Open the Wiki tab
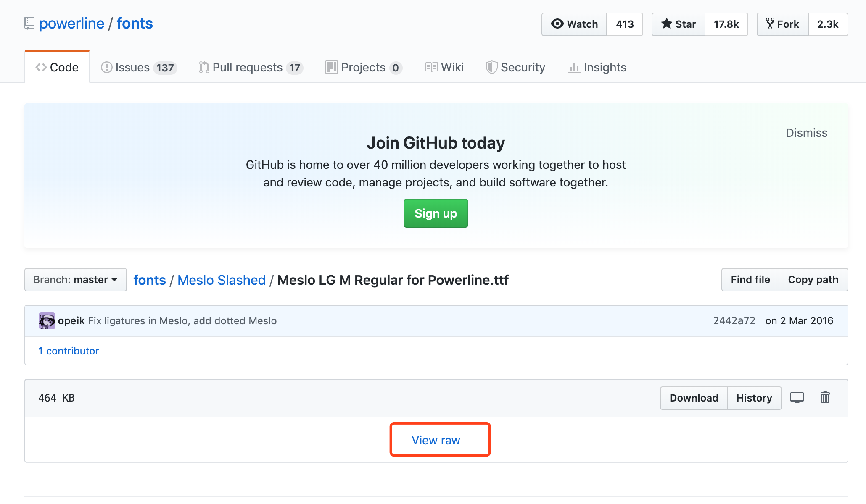The height and width of the screenshot is (504, 866). 445,67
